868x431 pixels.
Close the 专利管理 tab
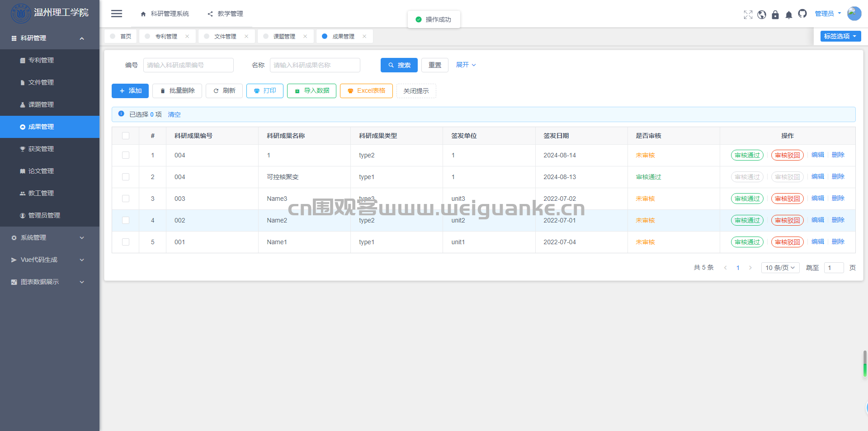click(x=187, y=36)
